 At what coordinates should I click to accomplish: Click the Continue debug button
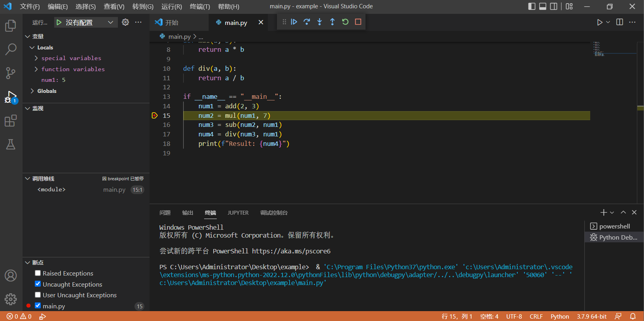(x=294, y=22)
